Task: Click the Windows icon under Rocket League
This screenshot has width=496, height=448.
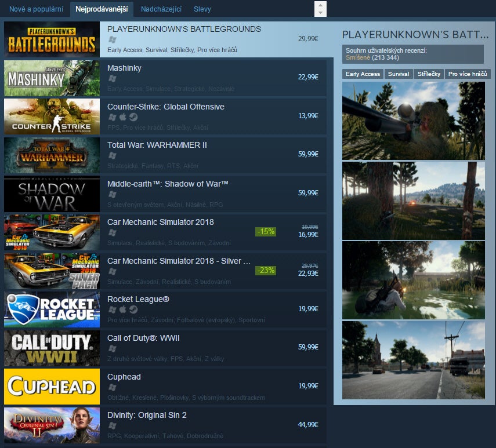Action: (113, 309)
